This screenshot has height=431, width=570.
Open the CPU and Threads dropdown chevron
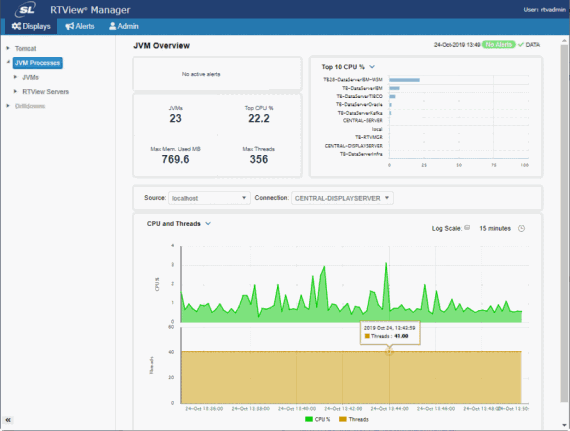[208, 223]
